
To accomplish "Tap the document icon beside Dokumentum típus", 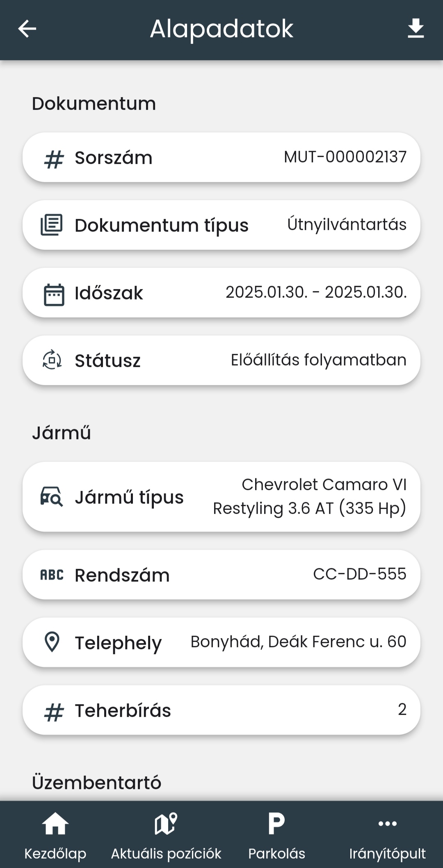I will pyautogui.click(x=52, y=225).
